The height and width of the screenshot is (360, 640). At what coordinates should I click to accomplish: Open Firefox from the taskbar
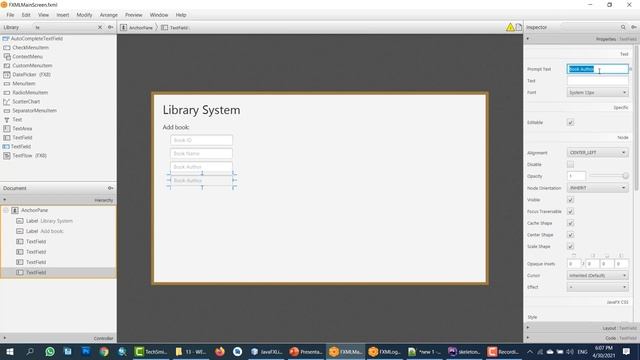(220, 351)
